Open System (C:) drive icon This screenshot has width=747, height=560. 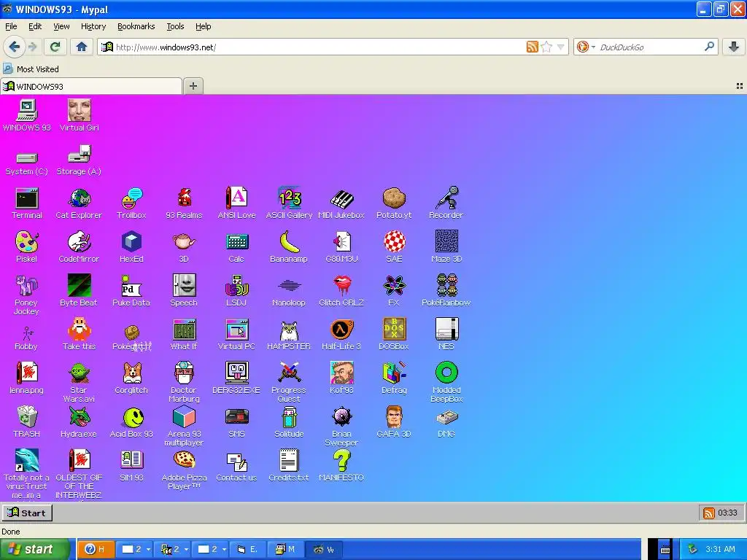click(27, 163)
